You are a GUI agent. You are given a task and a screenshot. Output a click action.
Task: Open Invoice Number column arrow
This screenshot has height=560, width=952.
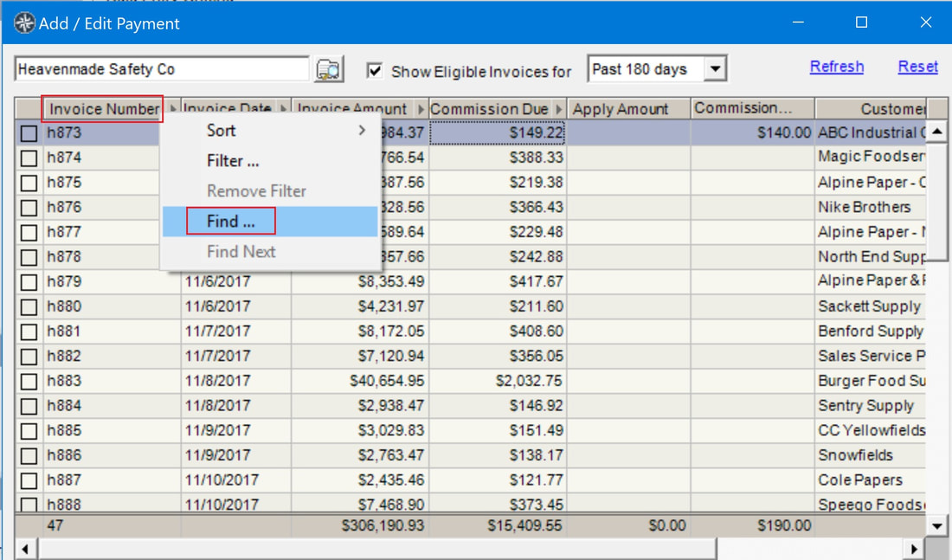point(173,109)
